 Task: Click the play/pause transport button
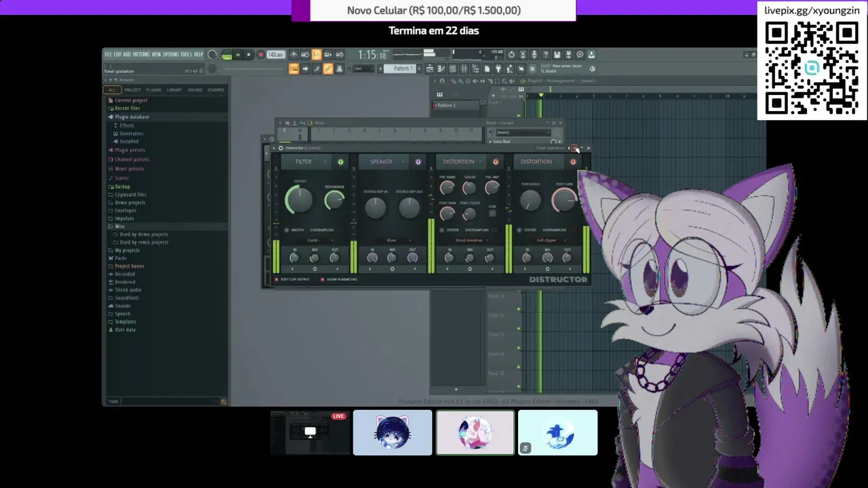click(237, 55)
